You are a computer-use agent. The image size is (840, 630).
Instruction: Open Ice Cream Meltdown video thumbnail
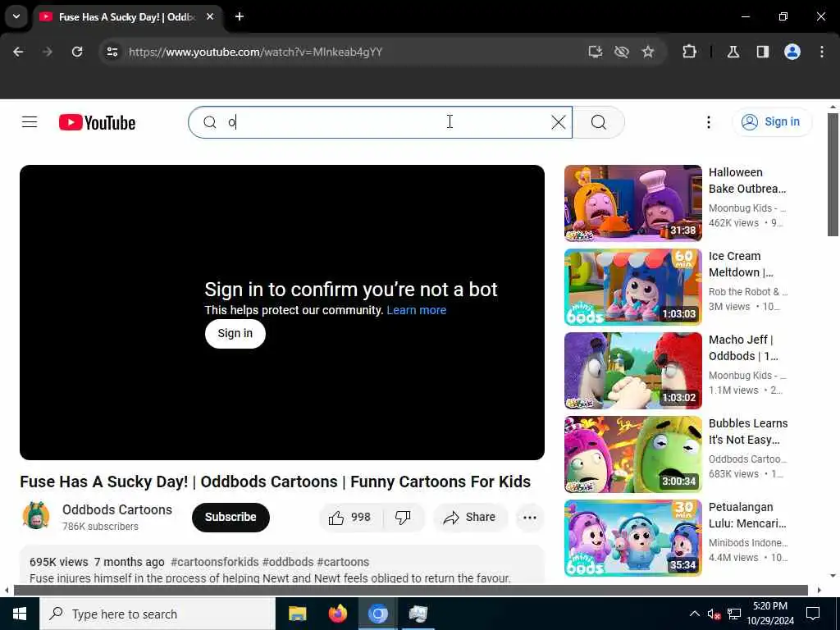pyautogui.click(x=632, y=286)
